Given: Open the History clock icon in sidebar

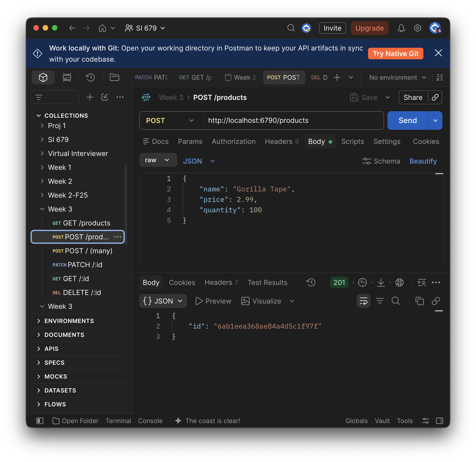Looking at the screenshot, I should [x=90, y=77].
